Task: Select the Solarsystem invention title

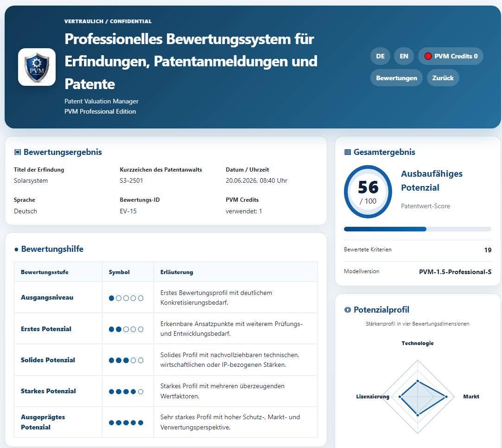Action: [31, 180]
